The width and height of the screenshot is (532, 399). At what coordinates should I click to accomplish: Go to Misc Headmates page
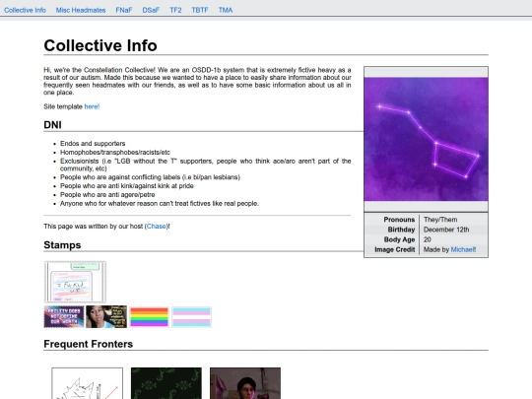pyautogui.click(x=81, y=10)
